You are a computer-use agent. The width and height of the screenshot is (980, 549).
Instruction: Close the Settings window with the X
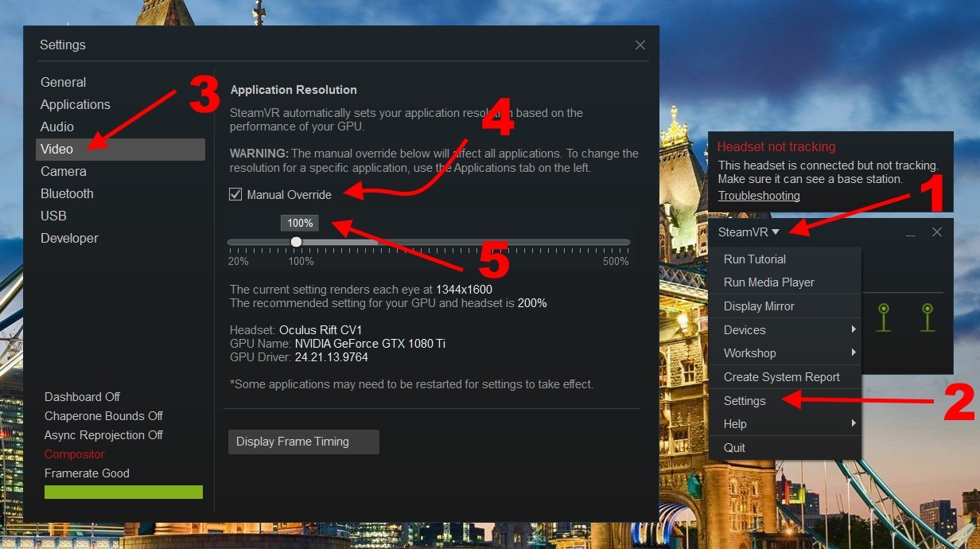pyautogui.click(x=640, y=45)
